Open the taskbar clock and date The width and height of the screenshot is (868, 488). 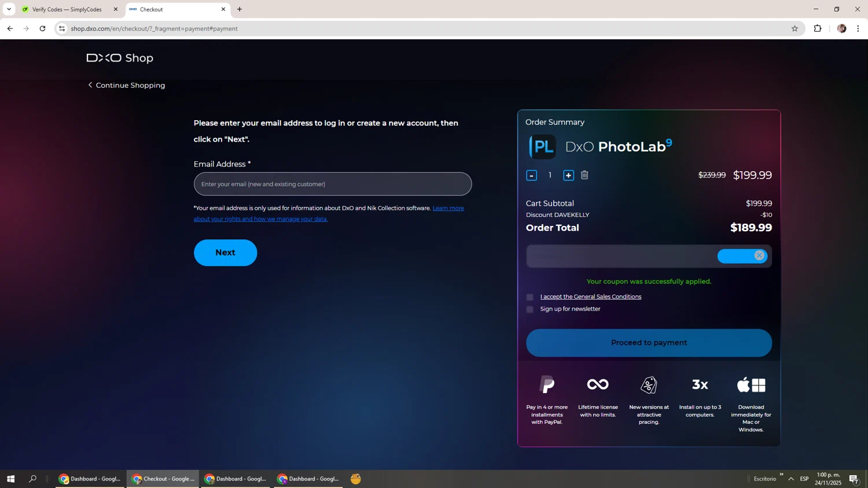(828, 479)
